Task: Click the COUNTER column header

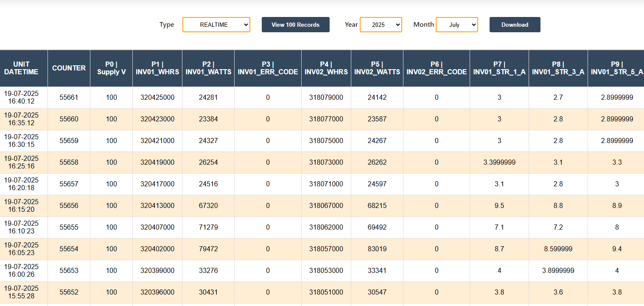Action: pyautogui.click(x=69, y=68)
